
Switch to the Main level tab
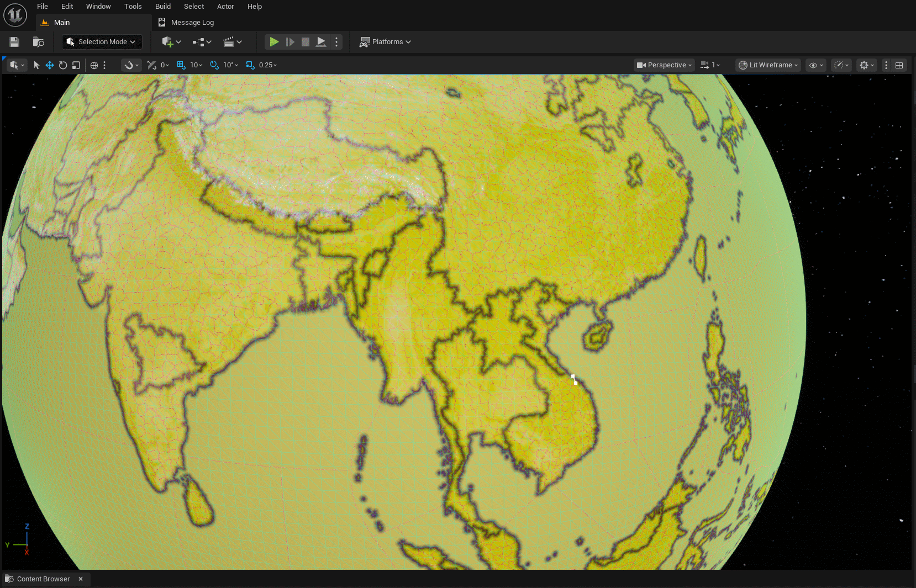94,23
